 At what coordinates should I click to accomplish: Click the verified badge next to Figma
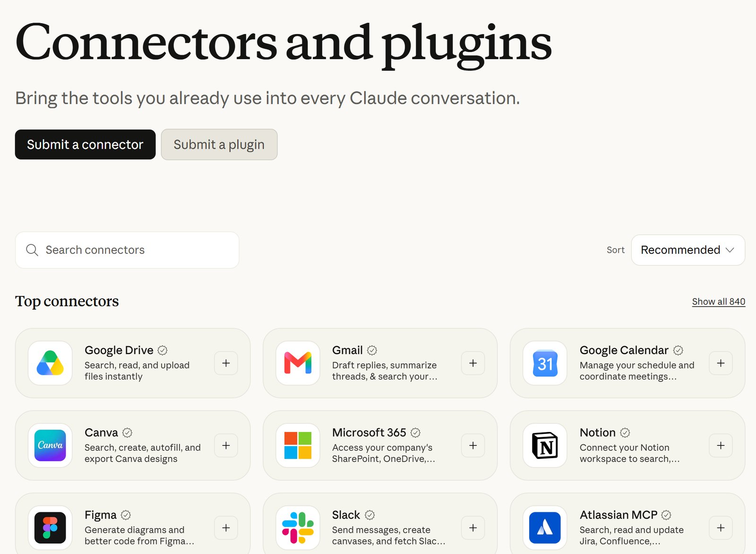pyautogui.click(x=126, y=515)
